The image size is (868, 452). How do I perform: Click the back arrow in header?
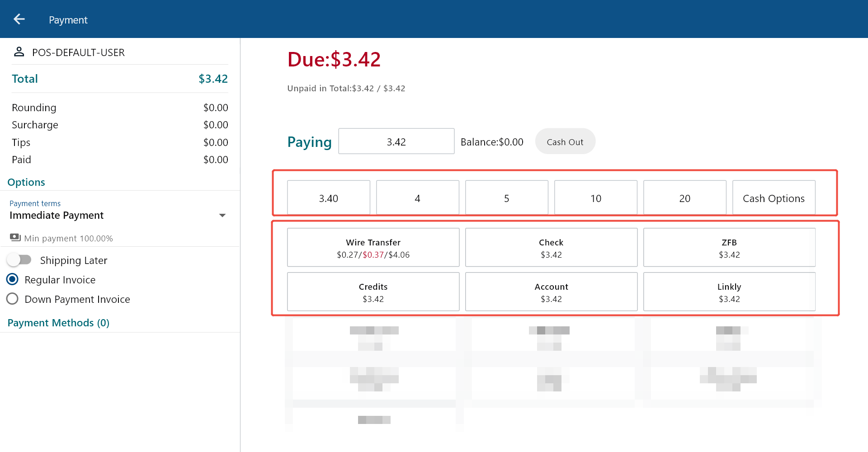[19, 19]
